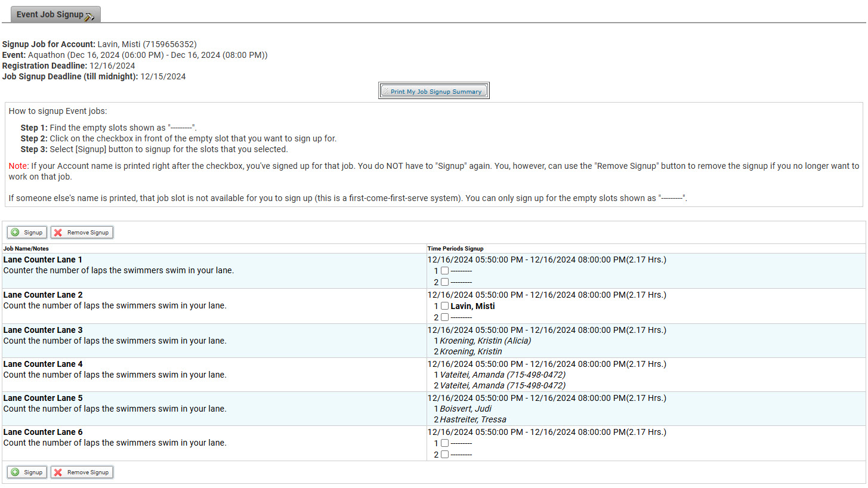Click green plus icon of Signup above job list
The width and height of the screenshot is (868, 488).
point(16,232)
